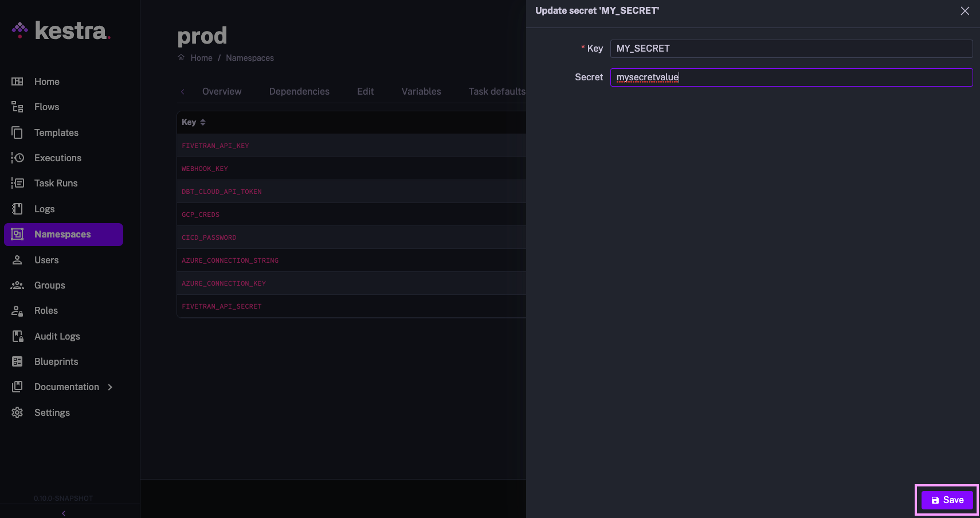Screen dimensions: 980x518
Task: Click the Groups people icon
Action: click(x=17, y=285)
